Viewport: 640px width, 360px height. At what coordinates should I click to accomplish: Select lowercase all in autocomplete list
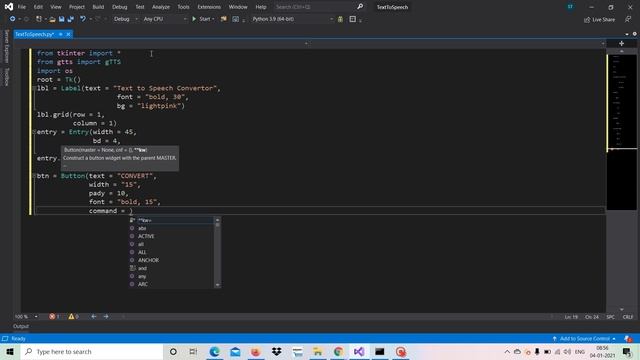(x=171, y=244)
